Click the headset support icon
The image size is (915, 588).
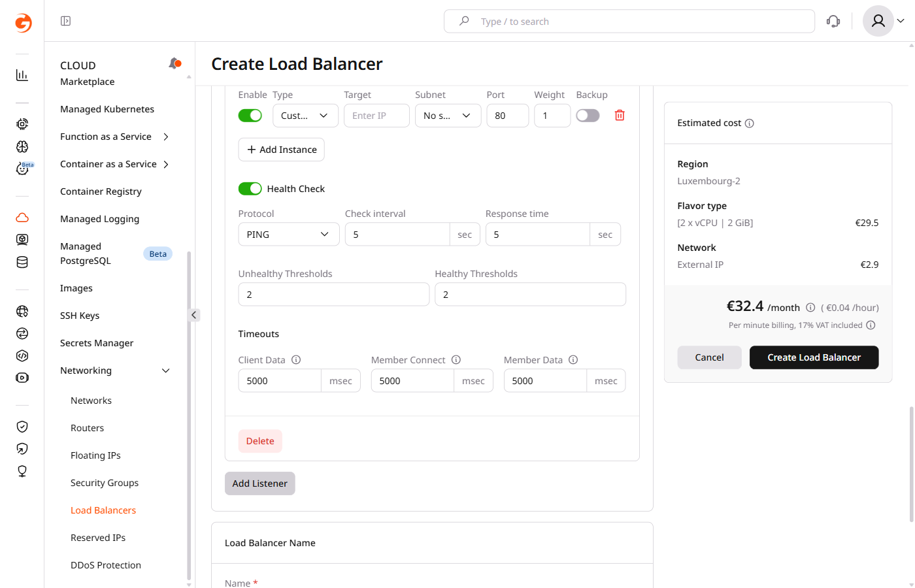(x=833, y=21)
